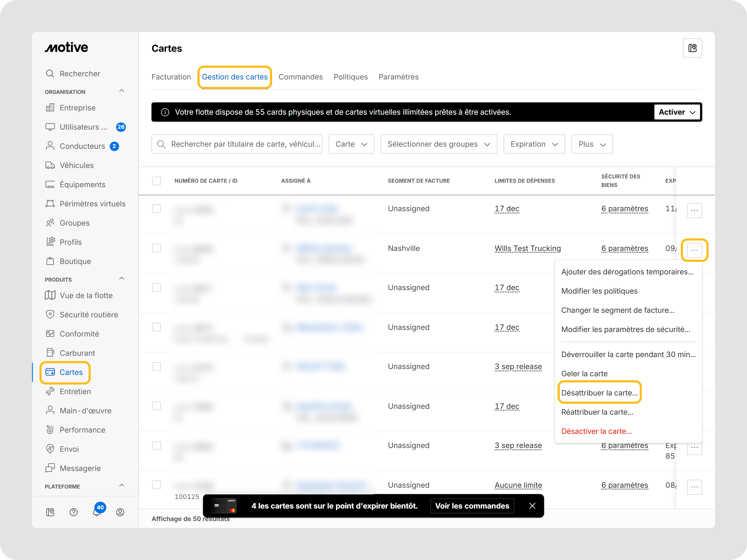
Task: Open help question-mark icon
Action: pyautogui.click(x=74, y=513)
